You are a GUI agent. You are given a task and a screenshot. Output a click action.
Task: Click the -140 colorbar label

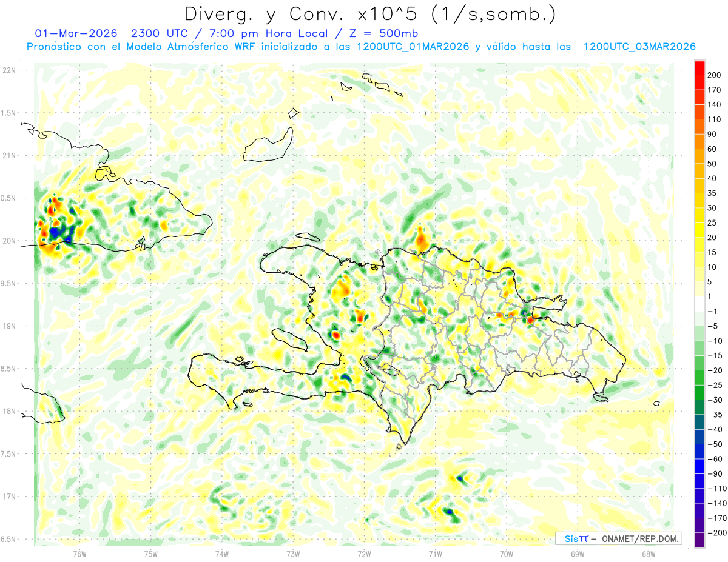[x=717, y=504]
